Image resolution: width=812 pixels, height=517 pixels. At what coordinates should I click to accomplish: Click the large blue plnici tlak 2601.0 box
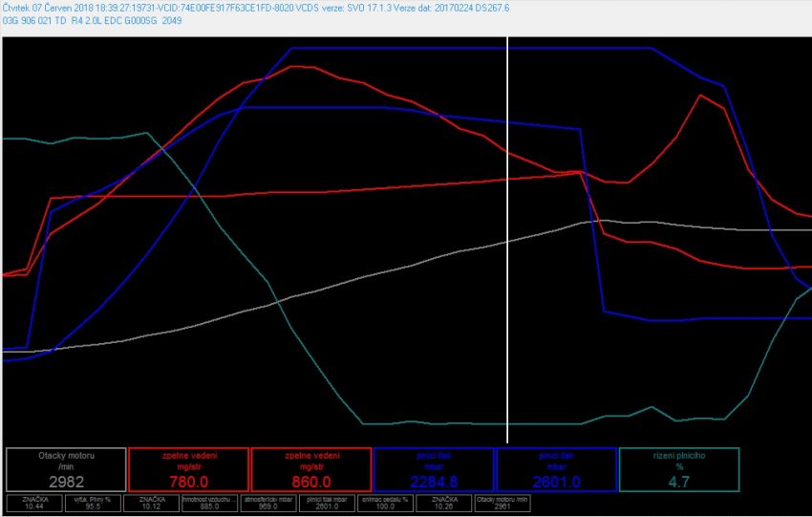pyautogui.click(x=556, y=469)
